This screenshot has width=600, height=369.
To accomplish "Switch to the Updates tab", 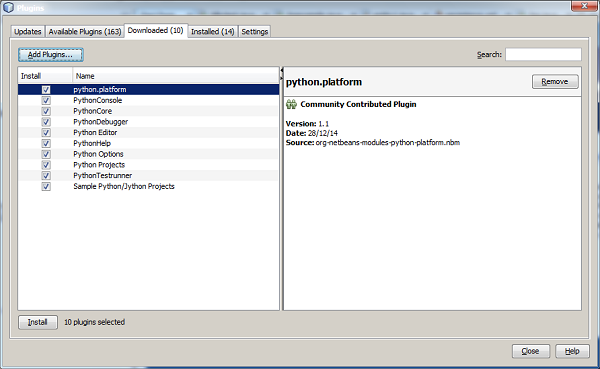I will click(28, 31).
